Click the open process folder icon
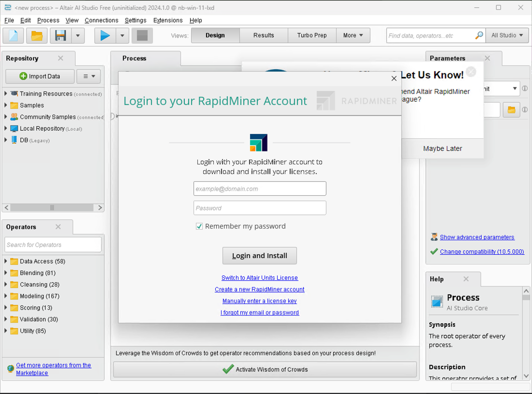 click(37, 36)
